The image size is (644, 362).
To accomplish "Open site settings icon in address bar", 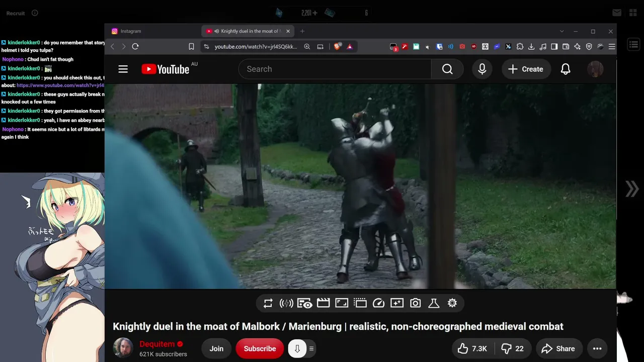I will (206, 47).
